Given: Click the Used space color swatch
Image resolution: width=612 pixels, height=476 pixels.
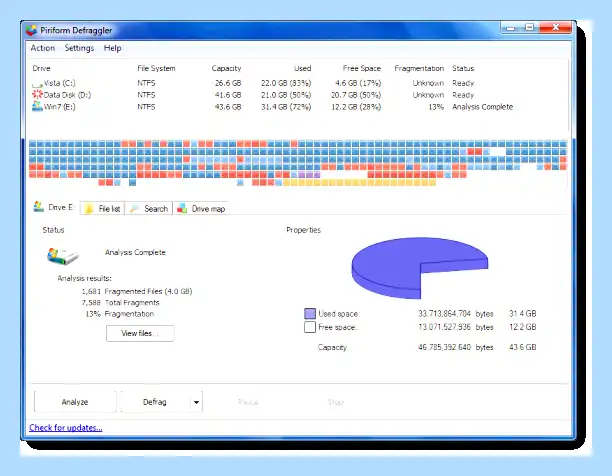Looking at the screenshot, I should pos(310,313).
